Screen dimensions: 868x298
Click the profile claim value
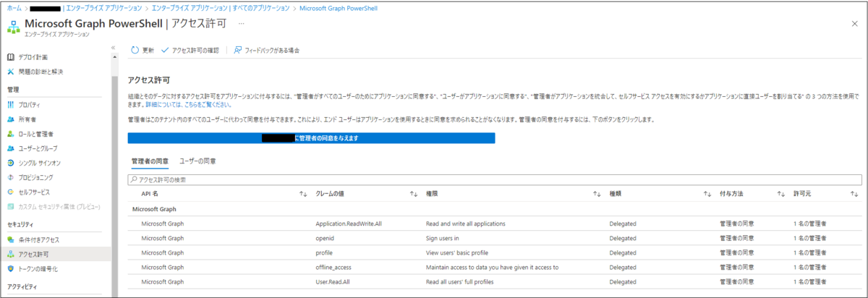coord(324,253)
